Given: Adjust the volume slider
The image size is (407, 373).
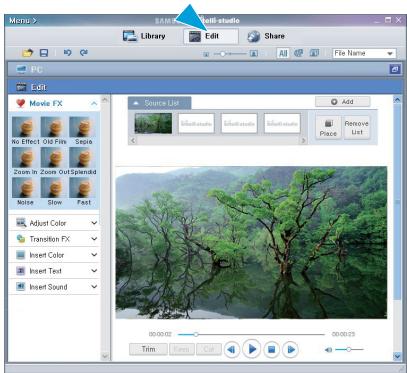Looking at the screenshot, I should click(349, 349).
